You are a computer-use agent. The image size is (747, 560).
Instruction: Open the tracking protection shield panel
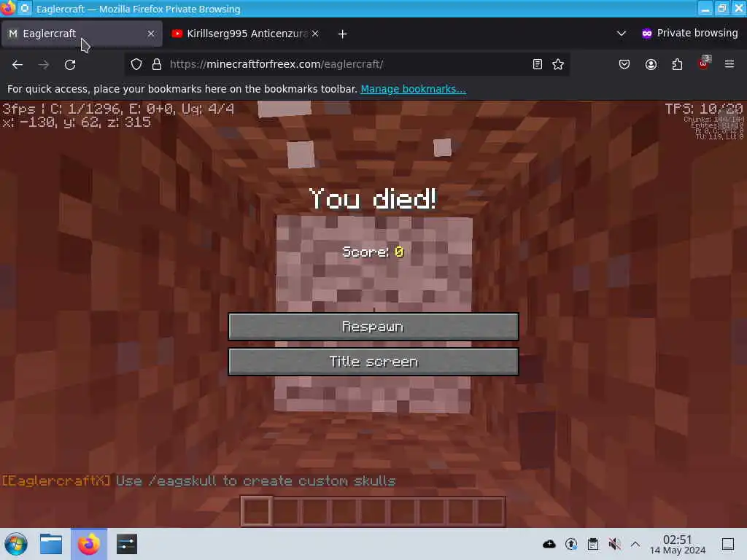136,64
